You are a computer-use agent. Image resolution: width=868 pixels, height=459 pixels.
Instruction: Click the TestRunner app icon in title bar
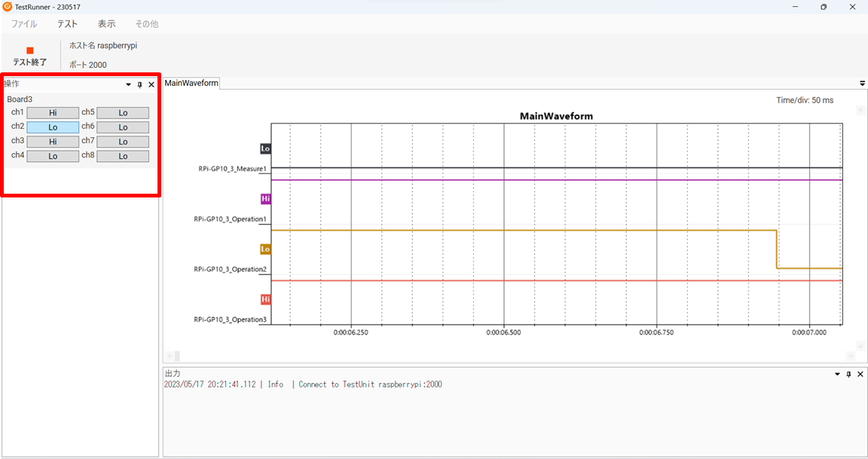8,7
